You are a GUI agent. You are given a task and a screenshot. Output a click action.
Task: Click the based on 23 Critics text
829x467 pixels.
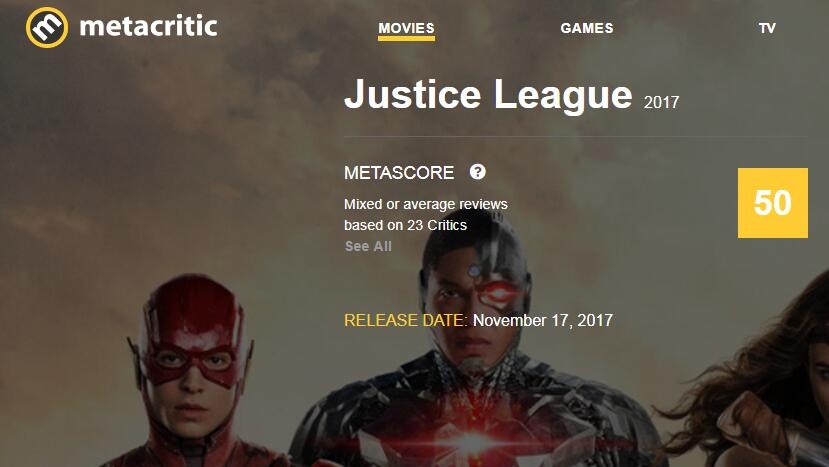406,225
